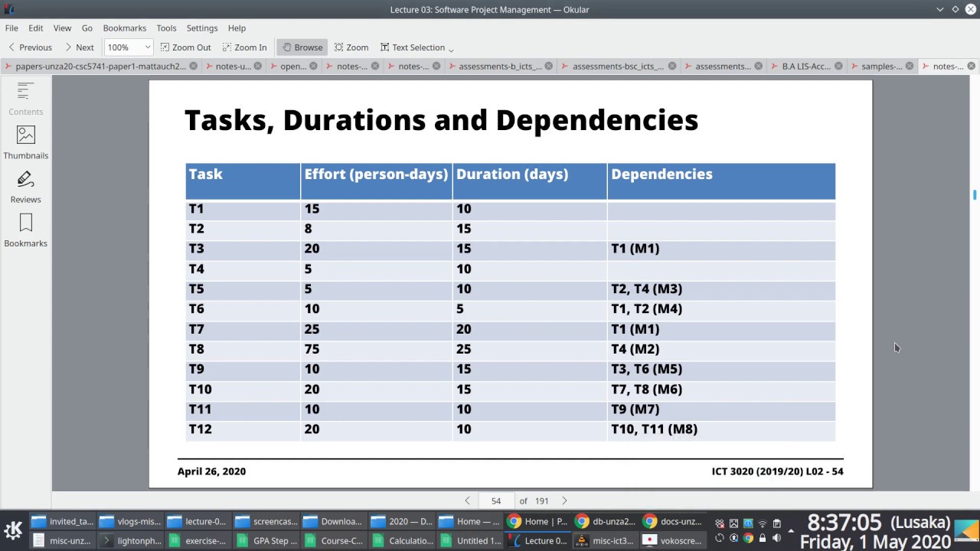Switch to invited_ta... file manager taskbar entry
The image size is (980, 551).
pos(63,522)
